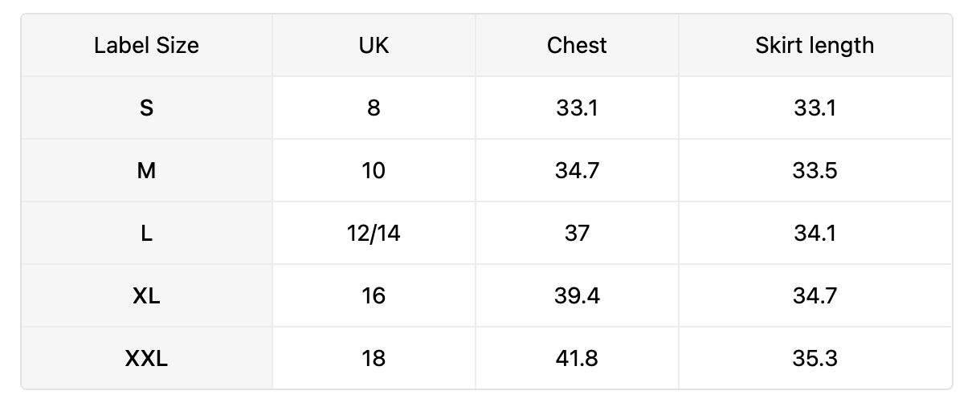Click the UK size 10 cell
980x411 pixels.
click(374, 170)
